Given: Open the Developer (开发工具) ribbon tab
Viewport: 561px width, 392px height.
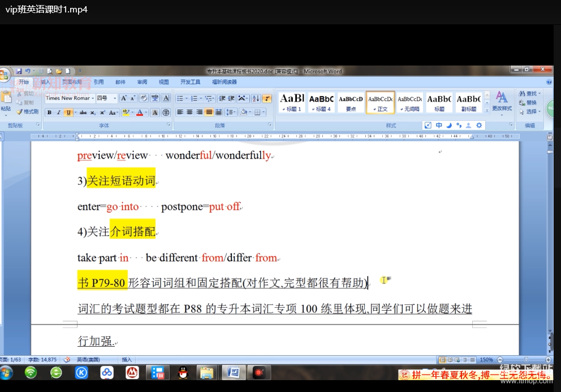Looking at the screenshot, I should [x=191, y=82].
